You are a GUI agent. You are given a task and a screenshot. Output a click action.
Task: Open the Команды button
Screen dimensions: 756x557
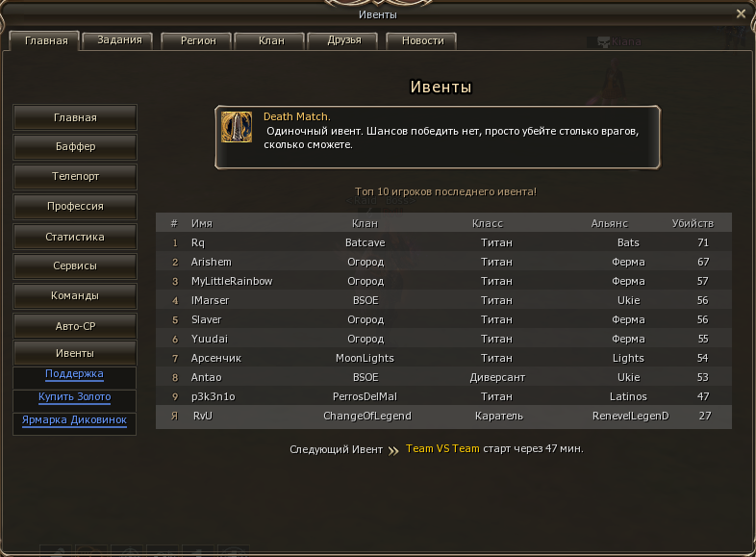pos(75,296)
